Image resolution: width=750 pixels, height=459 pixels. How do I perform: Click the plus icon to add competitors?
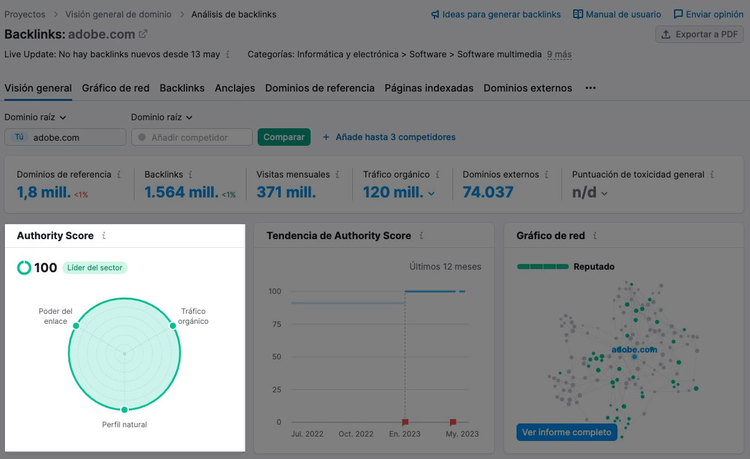[x=326, y=137]
